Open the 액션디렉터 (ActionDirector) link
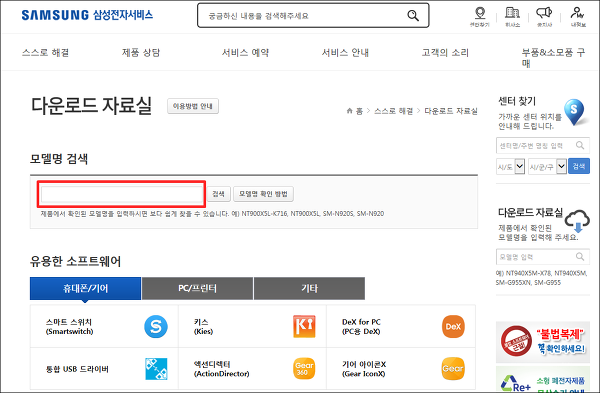 click(x=221, y=369)
